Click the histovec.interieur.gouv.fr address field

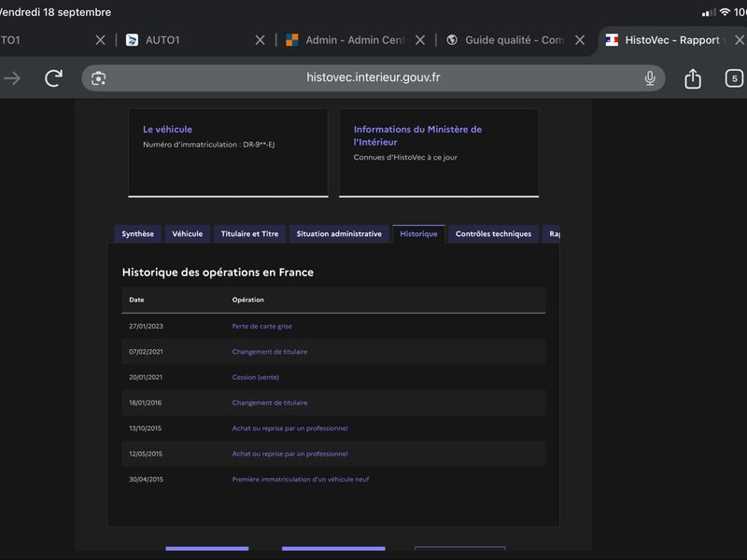click(x=373, y=78)
